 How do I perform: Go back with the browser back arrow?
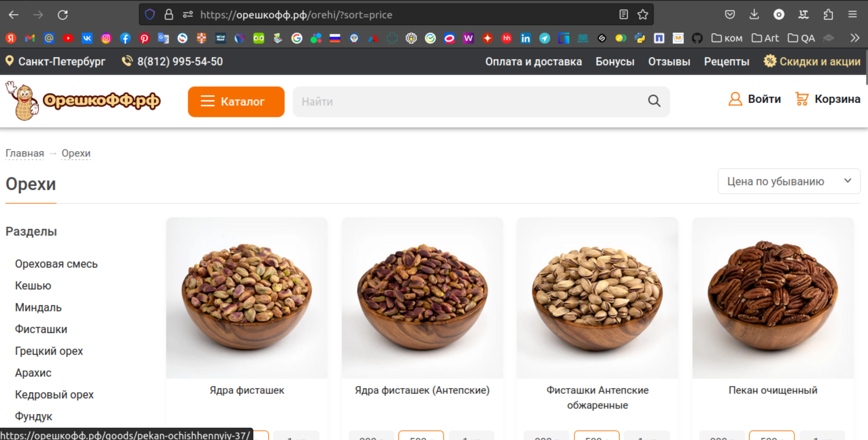click(14, 15)
